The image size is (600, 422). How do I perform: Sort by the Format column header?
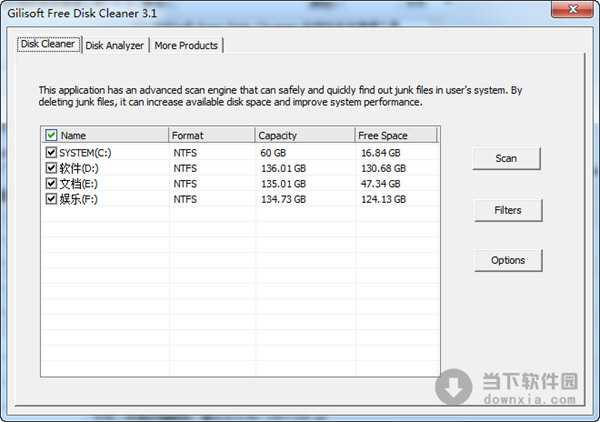212,135
